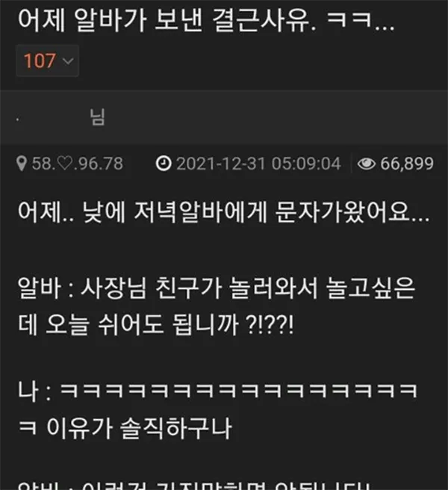The image size is (448, 490).
Task: Click the number 107 in orange
Action: coord(40,61)
